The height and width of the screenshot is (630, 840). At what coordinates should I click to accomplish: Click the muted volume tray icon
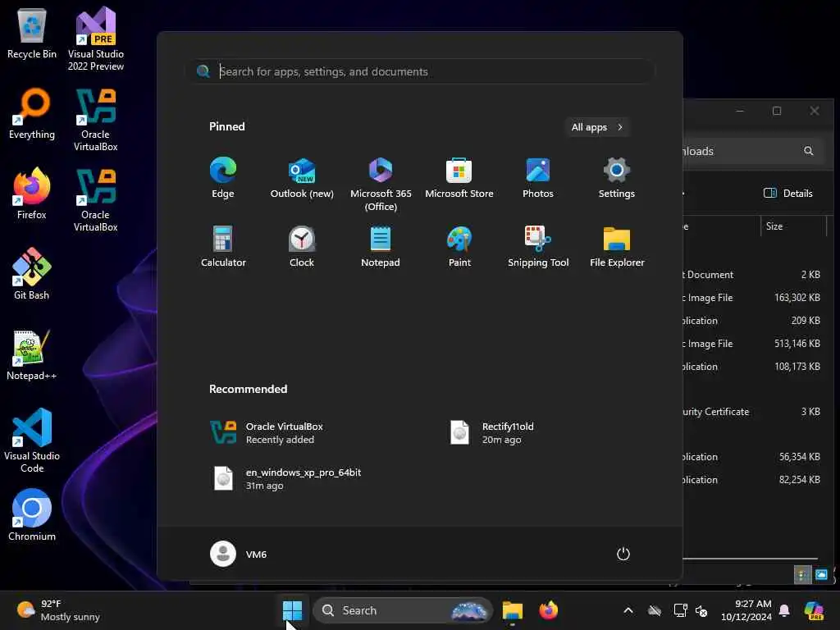[701, 610]
